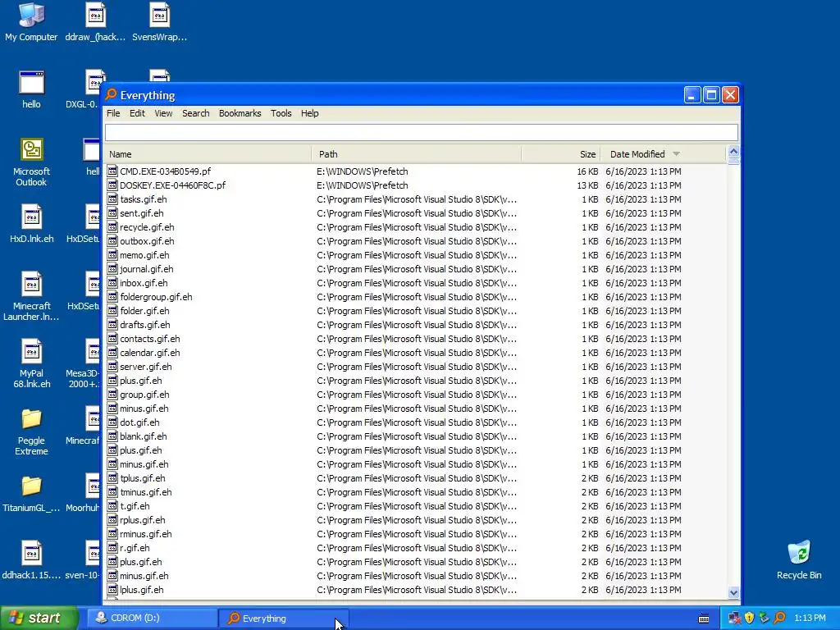This screenshot has height=630, width=840.
Task: Select the journal.gif.eh result row
Action: [415, 268]
